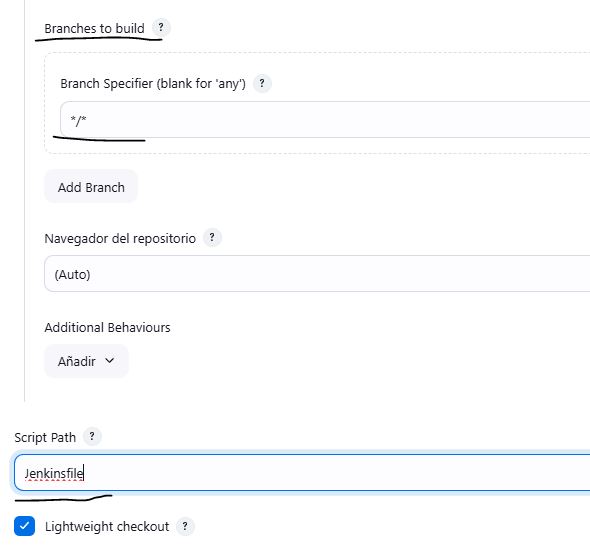Click the Jenkinsfile text in Script Path

(x=54, y=473)
